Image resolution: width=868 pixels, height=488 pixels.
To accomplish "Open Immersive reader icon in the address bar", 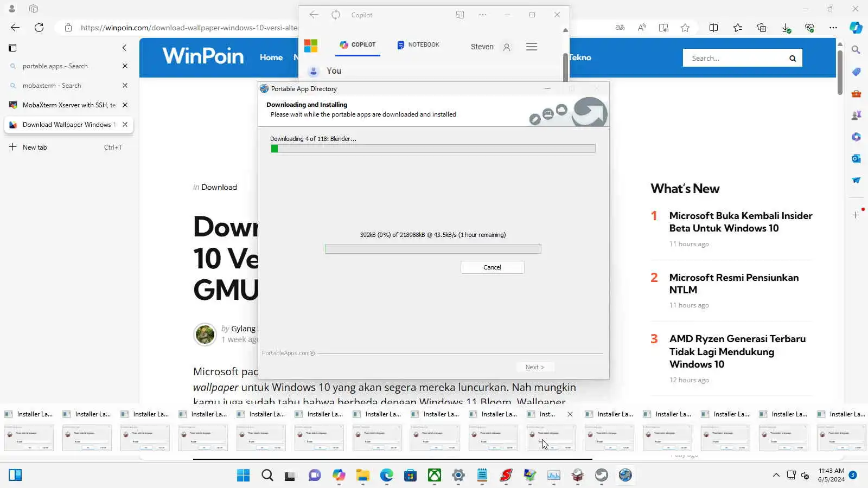I will click(663, 28).
